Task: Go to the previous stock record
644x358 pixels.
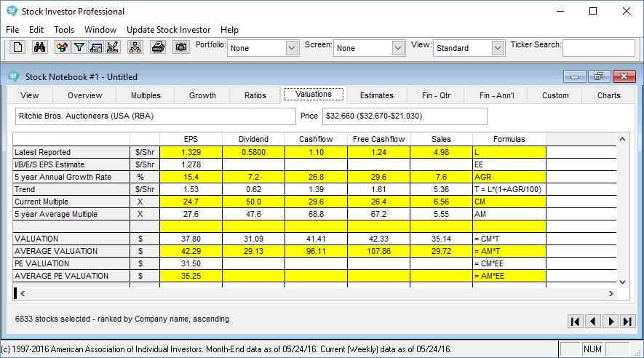Action: [x=593, y=322]
